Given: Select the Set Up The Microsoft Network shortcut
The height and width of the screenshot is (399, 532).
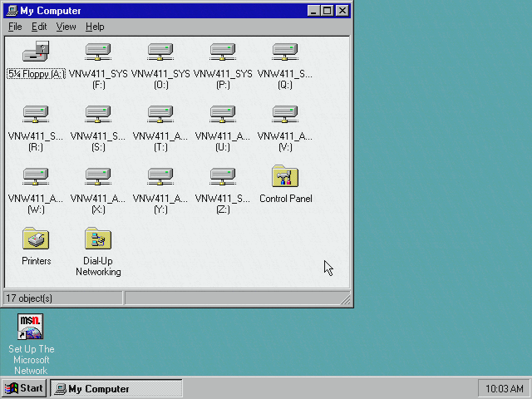Looking at the screenshot, I should (31, 327).
